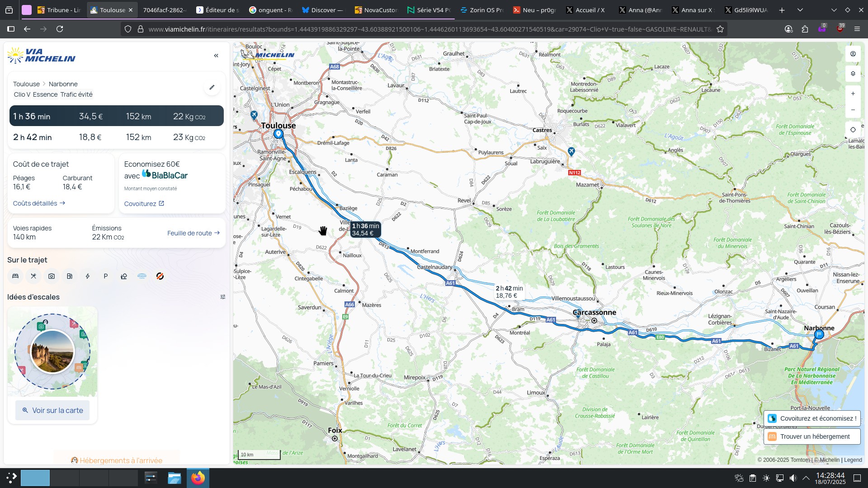
Task: Show rest areas tree icon
Action: click(x=124, y=276)
